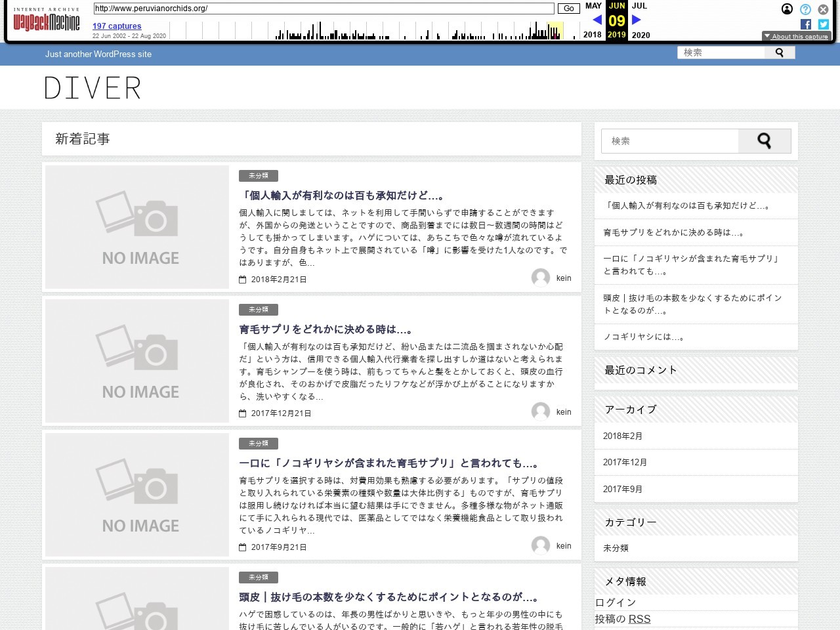Select the 2018 year in timeline

[592, 35]
